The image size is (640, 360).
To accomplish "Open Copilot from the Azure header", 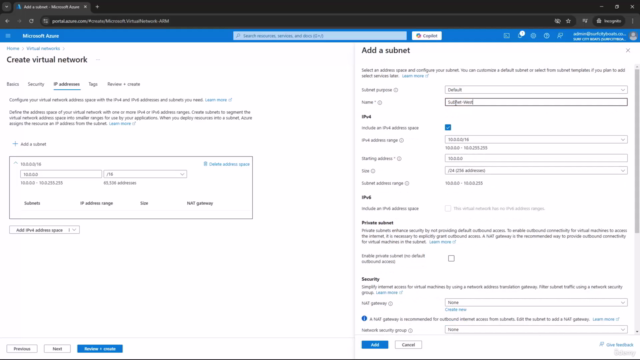I will click(x=427, y=36).
